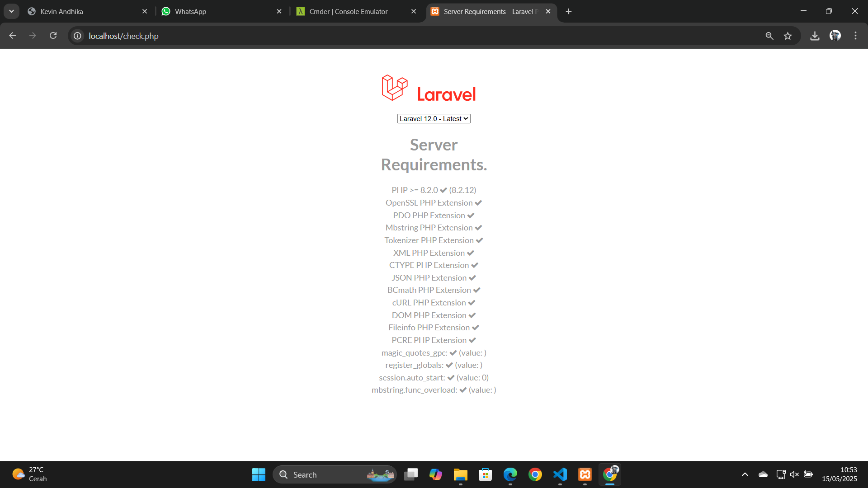Expand hidden system tray icons chevron
The image size is (868, 488).
pyautogui.click(x=745, y=474)
